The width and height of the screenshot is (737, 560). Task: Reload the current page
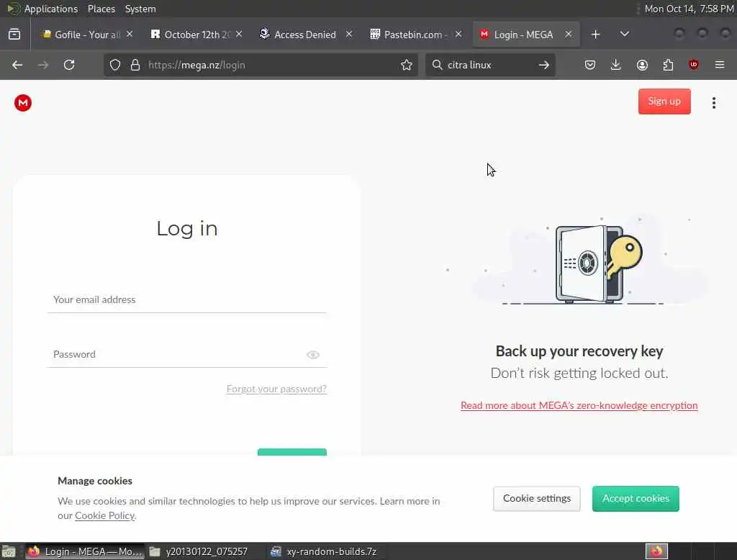[69, 65]
